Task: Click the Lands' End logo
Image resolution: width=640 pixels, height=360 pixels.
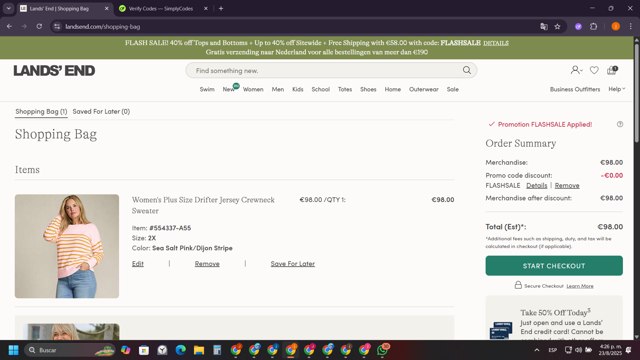Action: tap(54, 71)
